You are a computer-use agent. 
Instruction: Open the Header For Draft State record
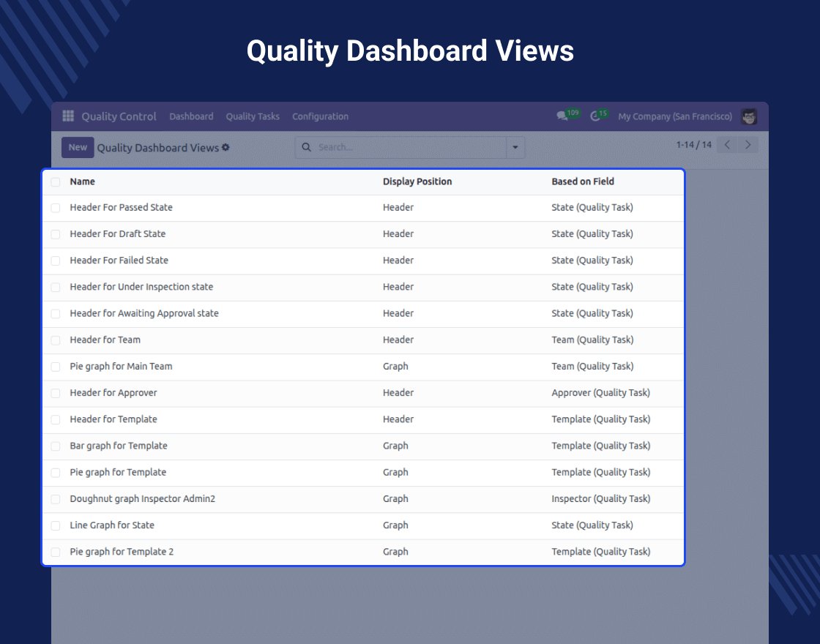[118, 233]
